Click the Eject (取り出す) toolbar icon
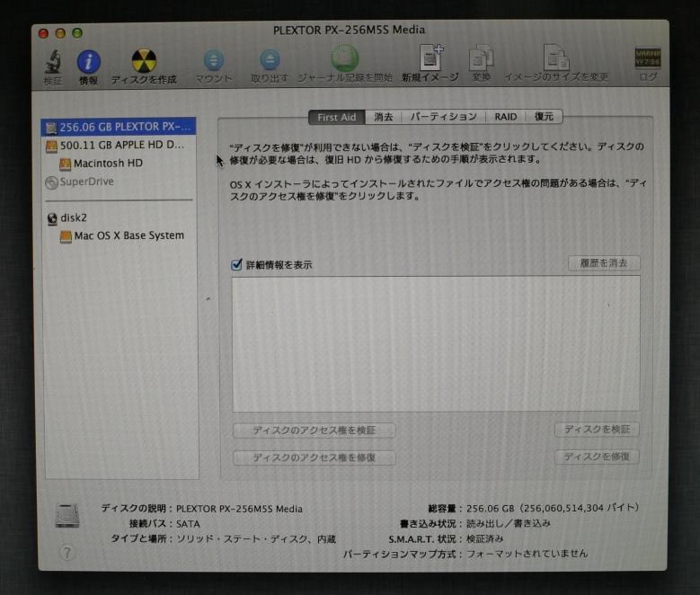The height and width of the screenshot is (595, 700). (x=270, y=60)
